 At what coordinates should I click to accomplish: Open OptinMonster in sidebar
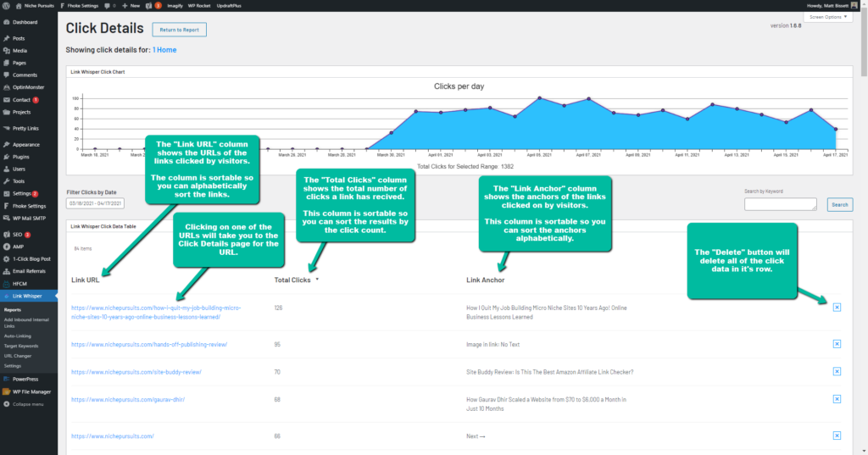click(29, 87)
